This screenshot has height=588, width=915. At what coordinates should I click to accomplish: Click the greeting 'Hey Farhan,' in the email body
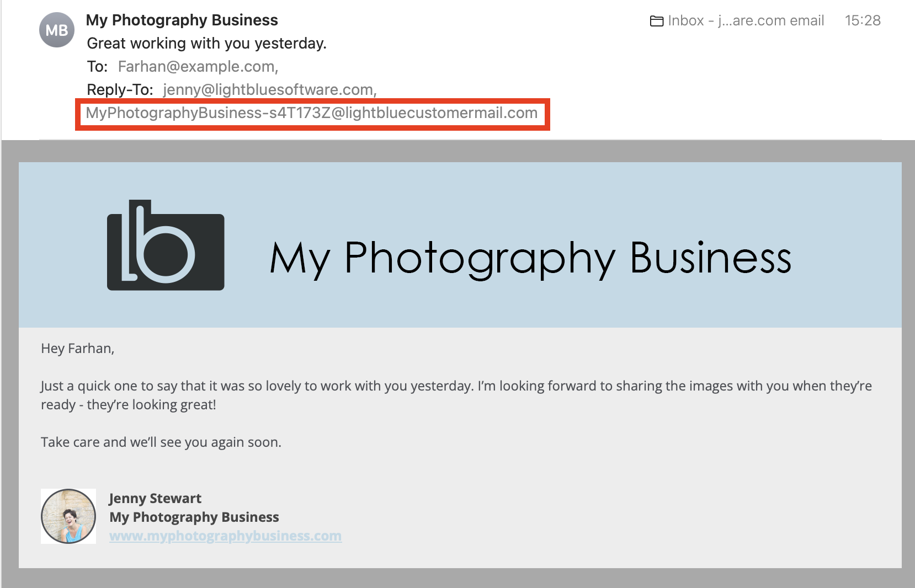(77, 348)
